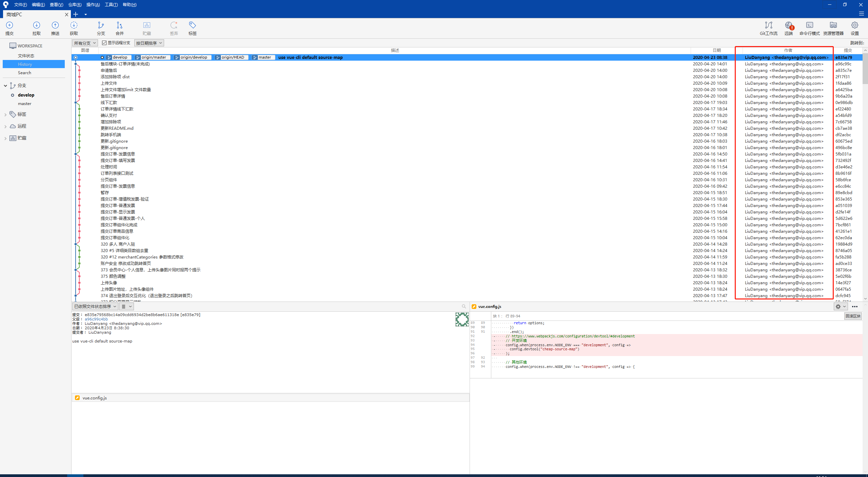Click the parent commit link a96c99c4bb
Viewport: 868px width, 477px height.
(x=96, y=319)
